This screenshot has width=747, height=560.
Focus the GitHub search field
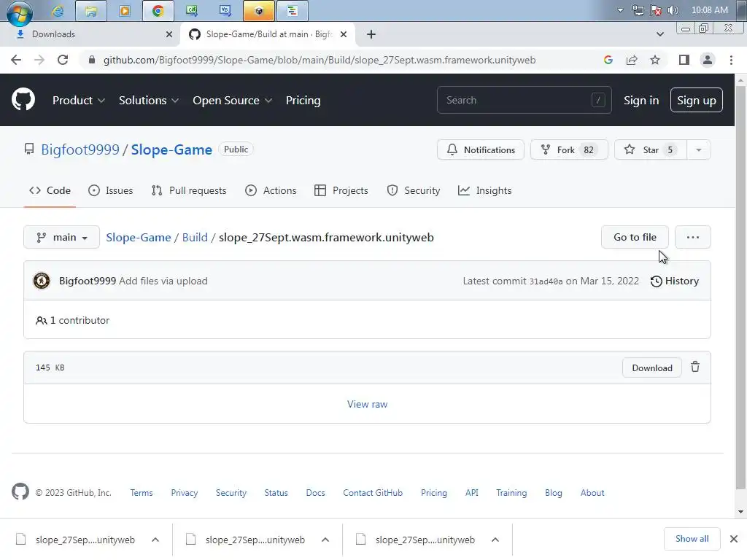click(x=524, y=100)
